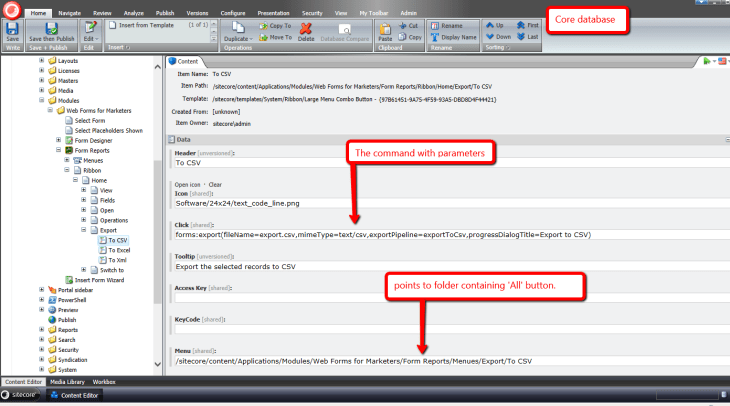Click the Copy To icon

click(264, 26)
